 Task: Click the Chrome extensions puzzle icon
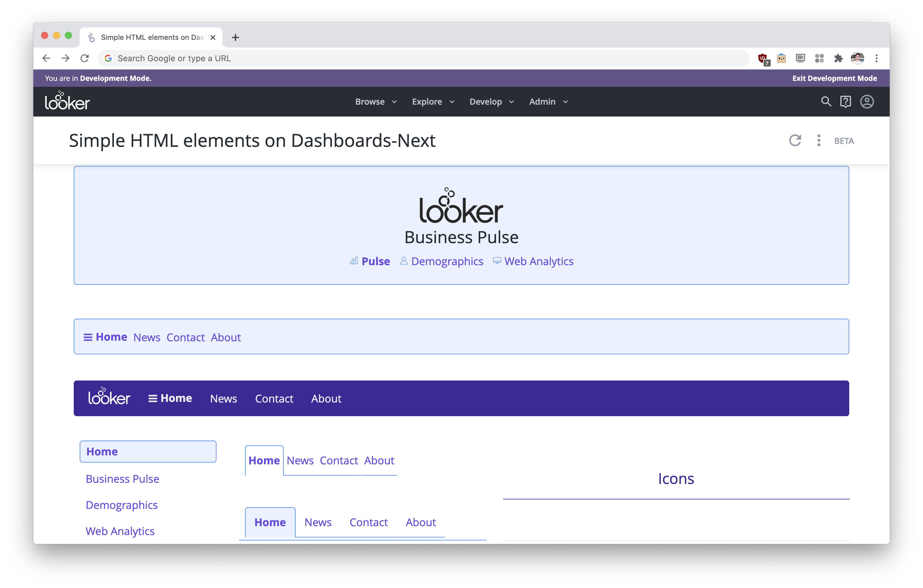[838, 58]
